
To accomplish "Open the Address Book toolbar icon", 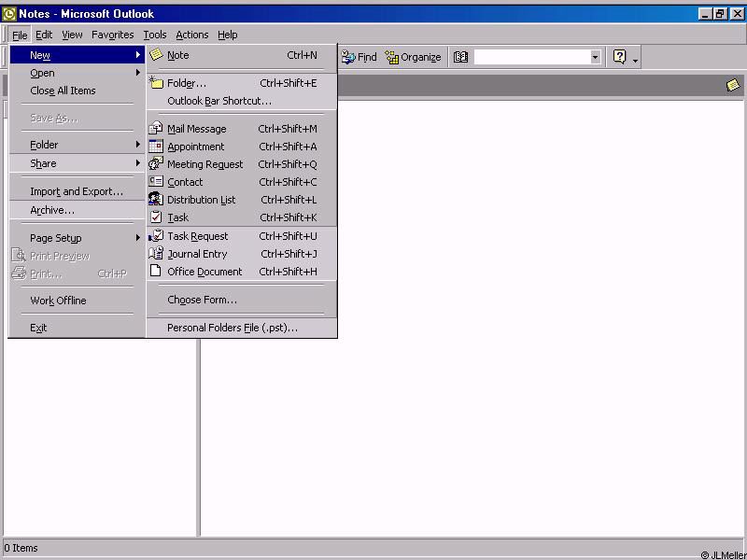I will (460, 57).
